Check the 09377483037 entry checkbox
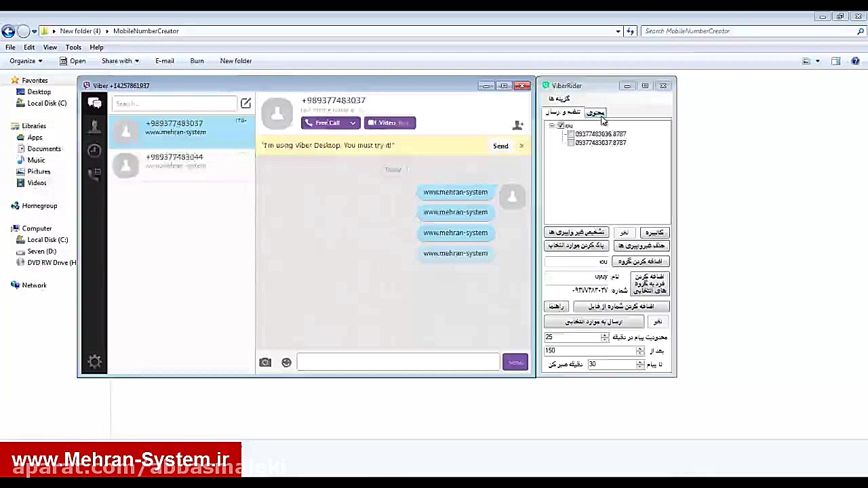The width and height of the screenshot is (868, 488). 570,143
